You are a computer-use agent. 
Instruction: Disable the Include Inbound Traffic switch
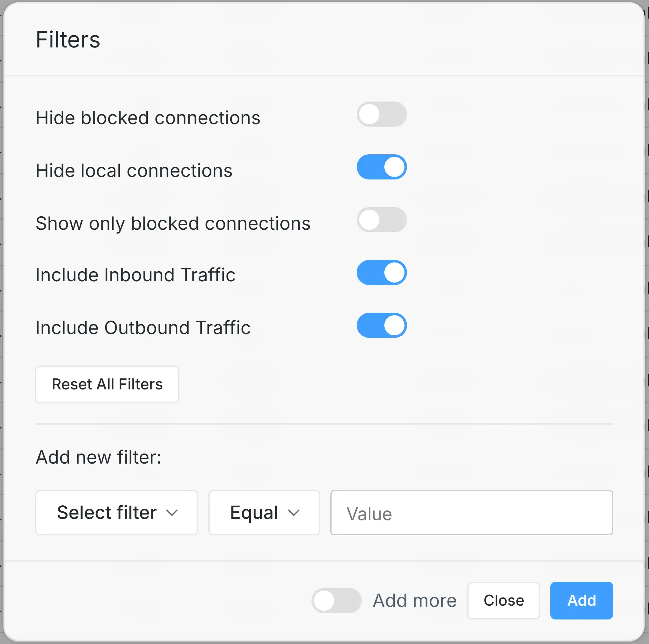pos(381,272)
